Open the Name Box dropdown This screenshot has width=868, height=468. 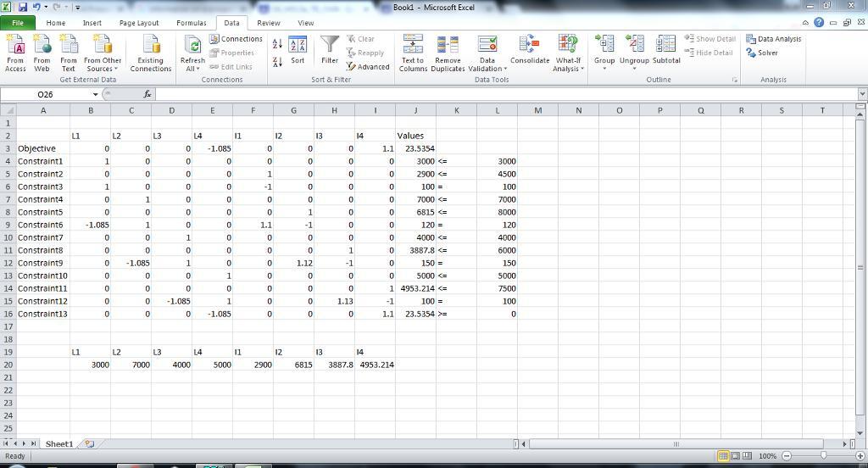95,94
